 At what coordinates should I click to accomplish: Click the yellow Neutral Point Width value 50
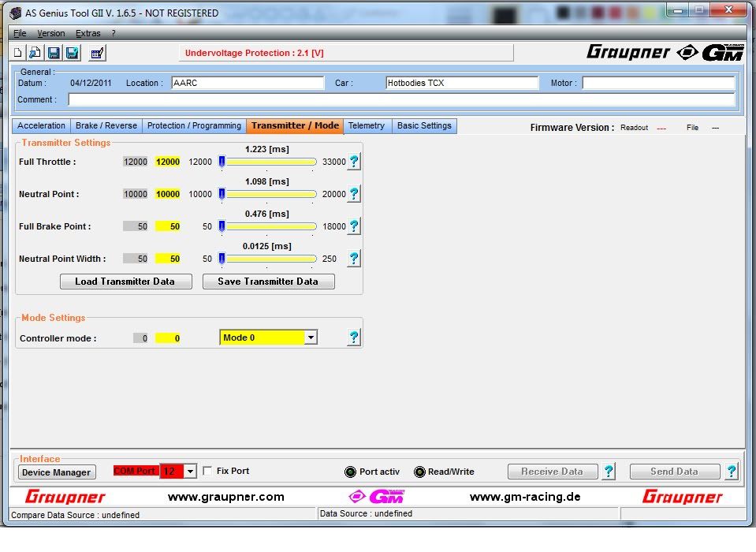click(x=168, y=259)
